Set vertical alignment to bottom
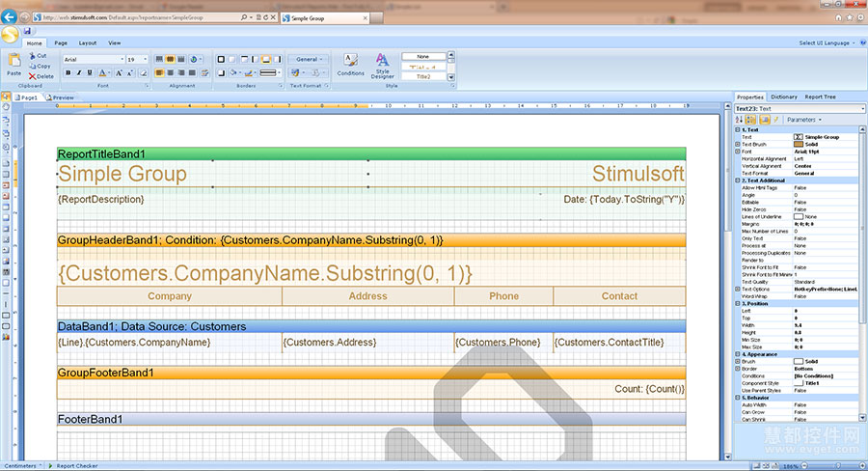The height and width of the screenshot is (471, 868). (x=181, y=59)
